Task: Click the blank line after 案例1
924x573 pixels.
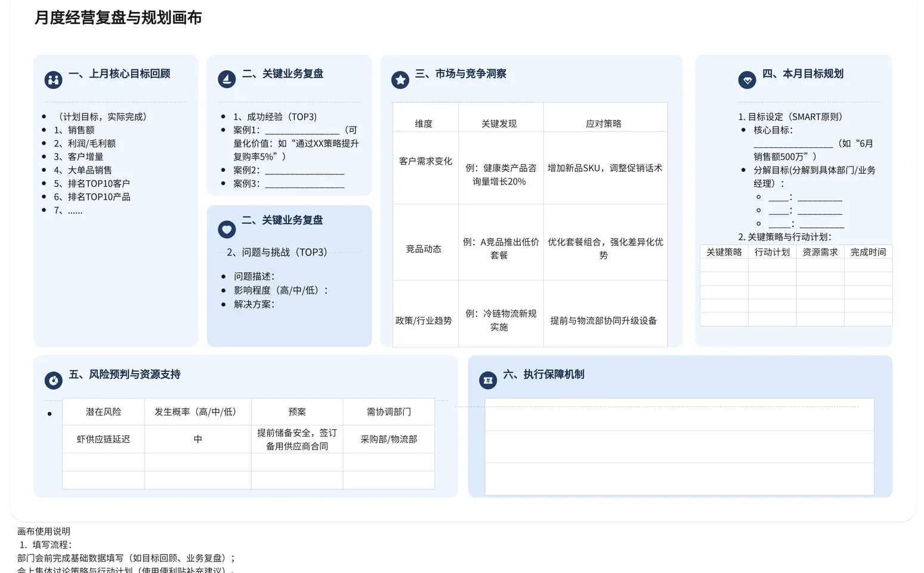Action: [x=302, y=133]
